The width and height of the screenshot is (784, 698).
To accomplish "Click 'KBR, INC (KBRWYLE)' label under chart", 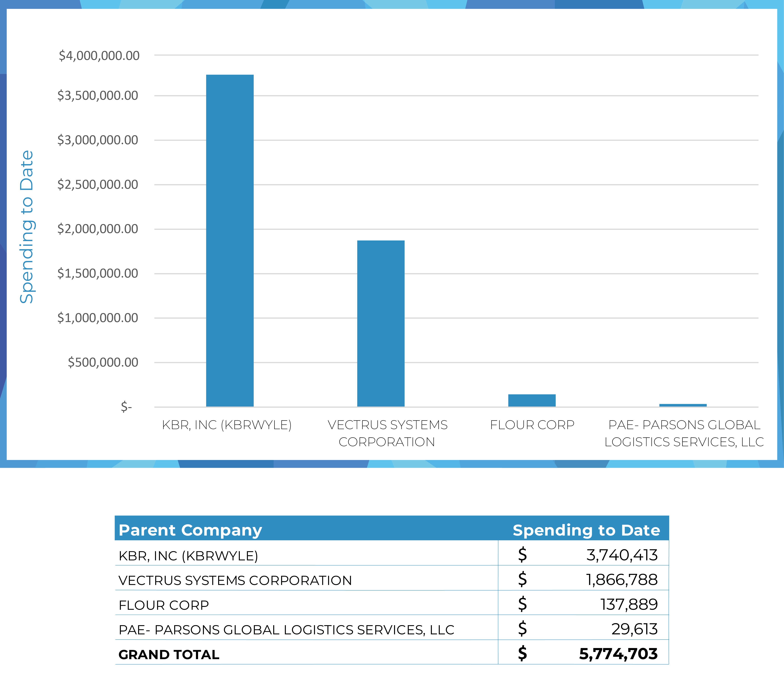I will coord(227,425).
